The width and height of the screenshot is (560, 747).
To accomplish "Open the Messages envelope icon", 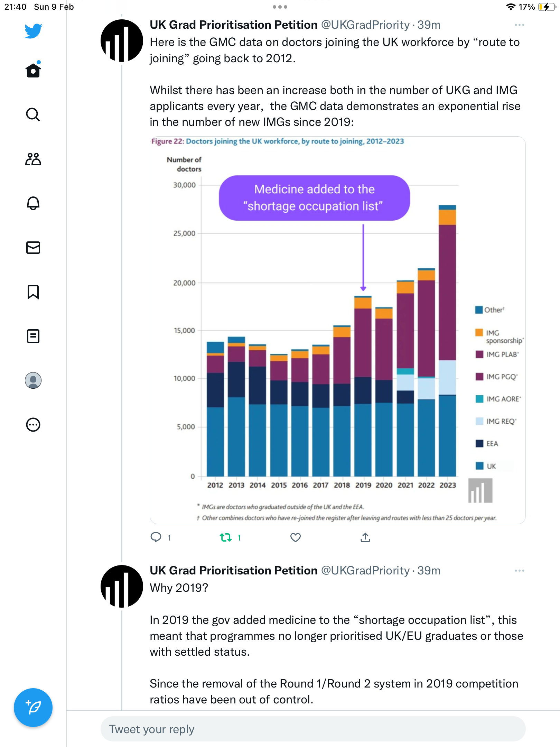I will pyautogui.click(x=33, y=248).
